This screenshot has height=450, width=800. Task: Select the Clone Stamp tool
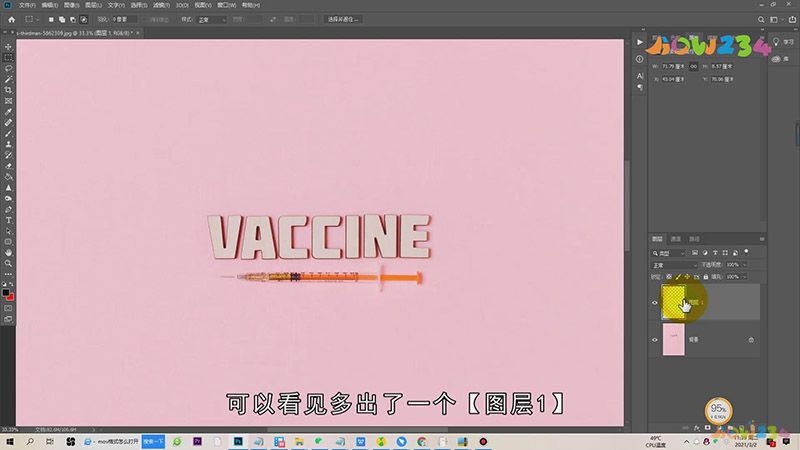(x=8, y=144)
